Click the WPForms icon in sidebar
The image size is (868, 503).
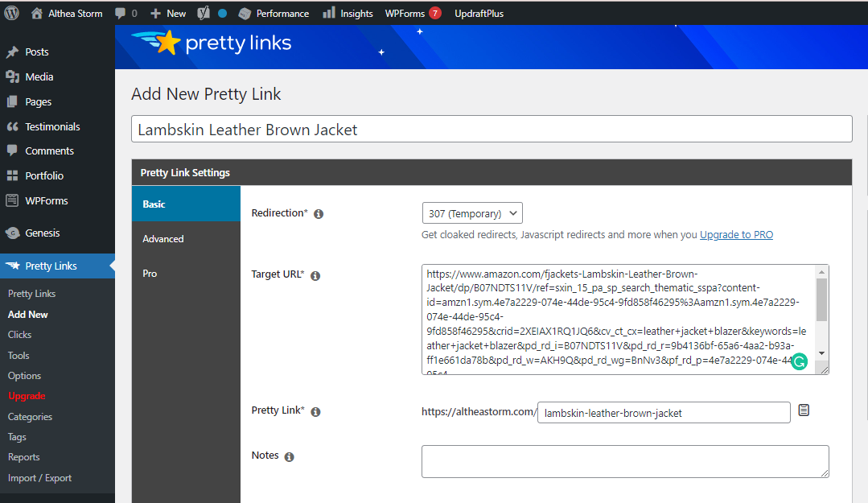pyautogui.click(x=12, y=200)
